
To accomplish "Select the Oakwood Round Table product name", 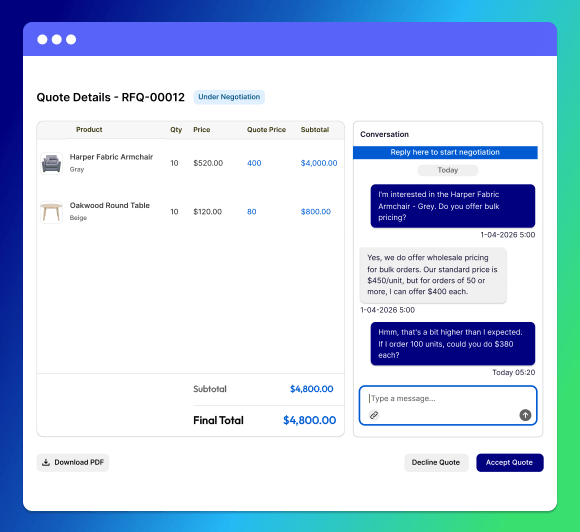I will pos(109,205).
